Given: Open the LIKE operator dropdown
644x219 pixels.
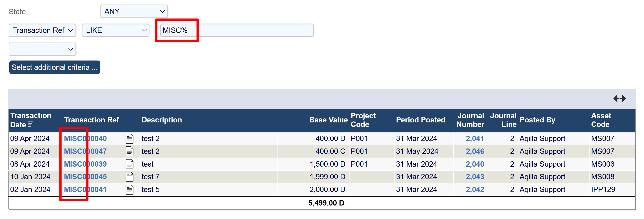Looking at the screenshot, I should coord(116,30).
